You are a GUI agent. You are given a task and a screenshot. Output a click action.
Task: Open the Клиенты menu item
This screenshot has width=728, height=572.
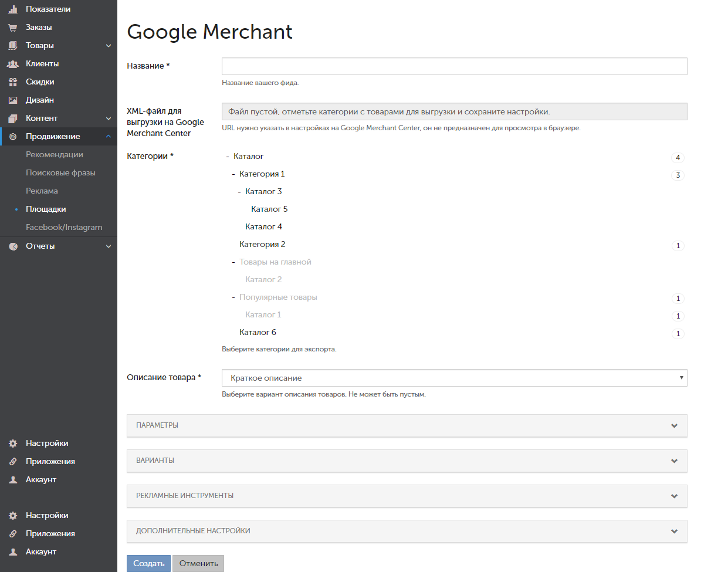pos(42,63)
